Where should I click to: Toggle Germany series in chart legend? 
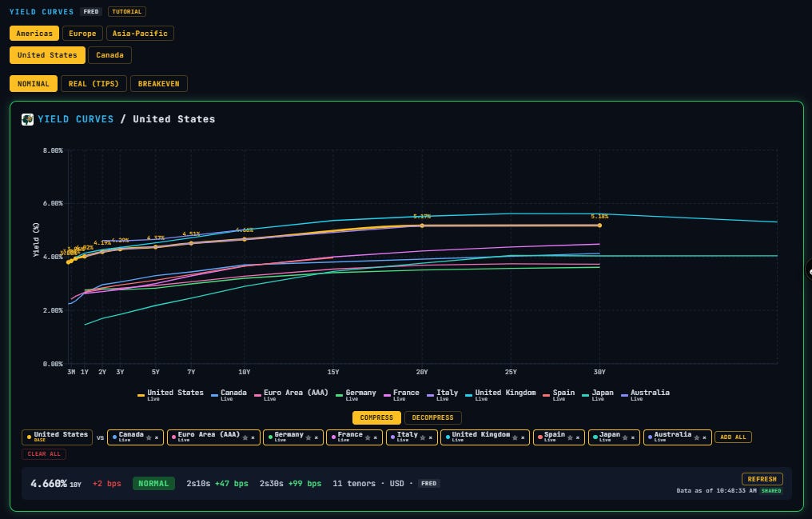point(356,395)
